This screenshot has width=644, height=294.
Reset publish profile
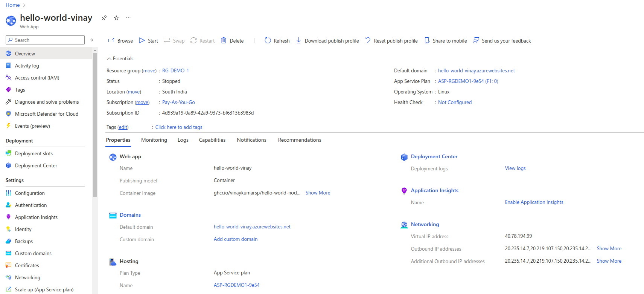[x=391, y=41]
